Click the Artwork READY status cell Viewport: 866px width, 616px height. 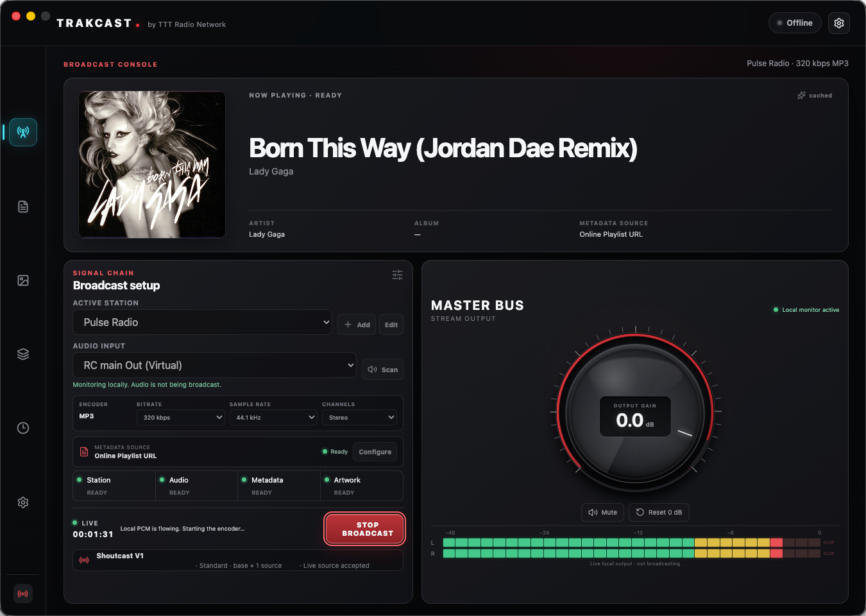362,486
